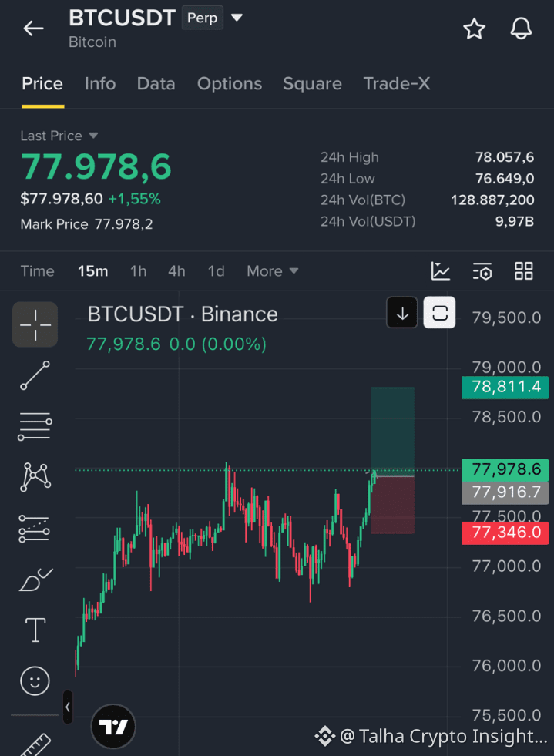This screenshot has width=554, height=756.
Task: Open the Info tab
Action: point(100,84)
